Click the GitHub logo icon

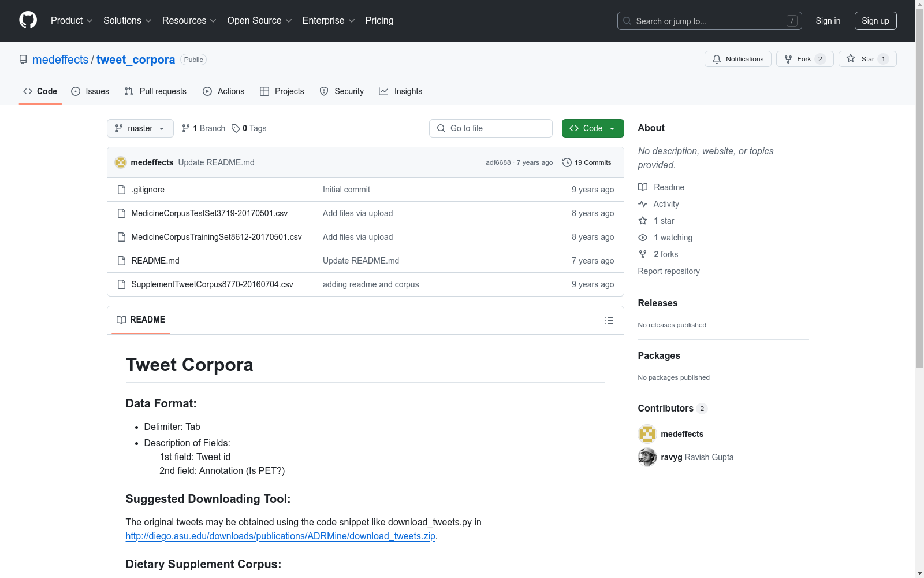coord(28,20)
